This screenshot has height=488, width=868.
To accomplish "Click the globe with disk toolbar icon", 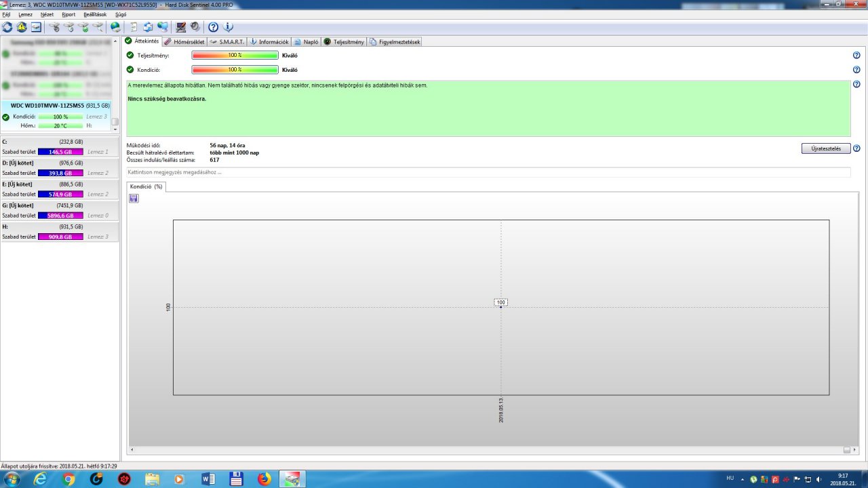I will coord(115,27).
